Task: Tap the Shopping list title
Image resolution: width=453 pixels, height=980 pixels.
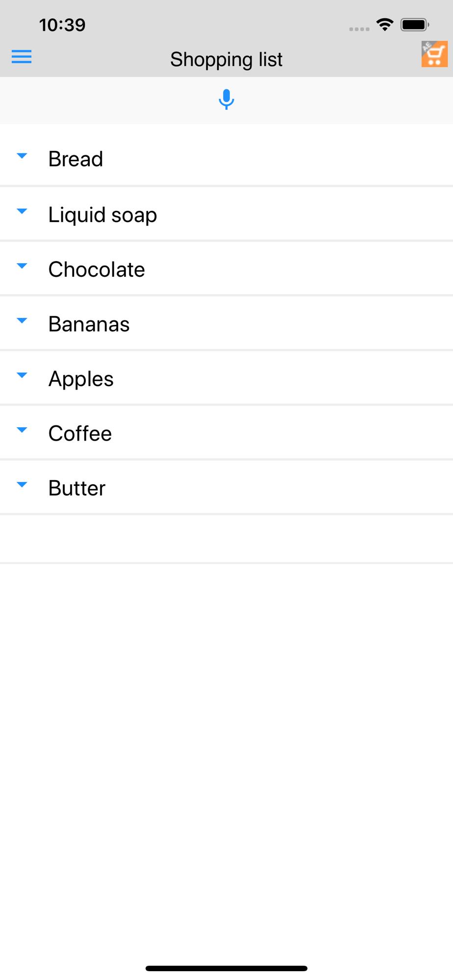Action: pyautogui.click(x=226, y=59)
